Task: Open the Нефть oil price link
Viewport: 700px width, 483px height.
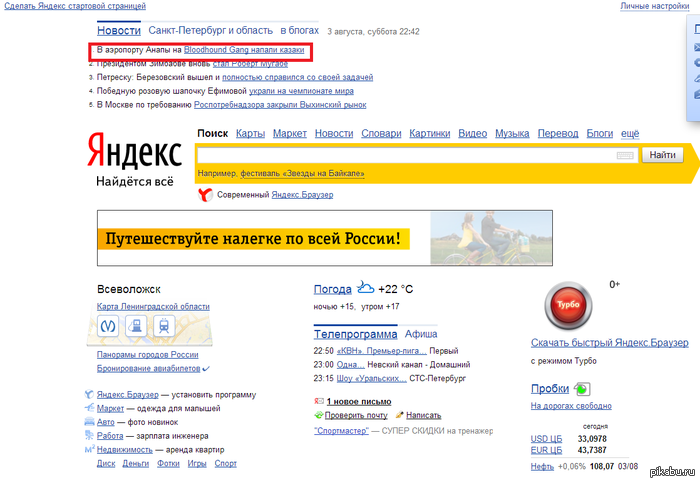Action: click(542, 466)
